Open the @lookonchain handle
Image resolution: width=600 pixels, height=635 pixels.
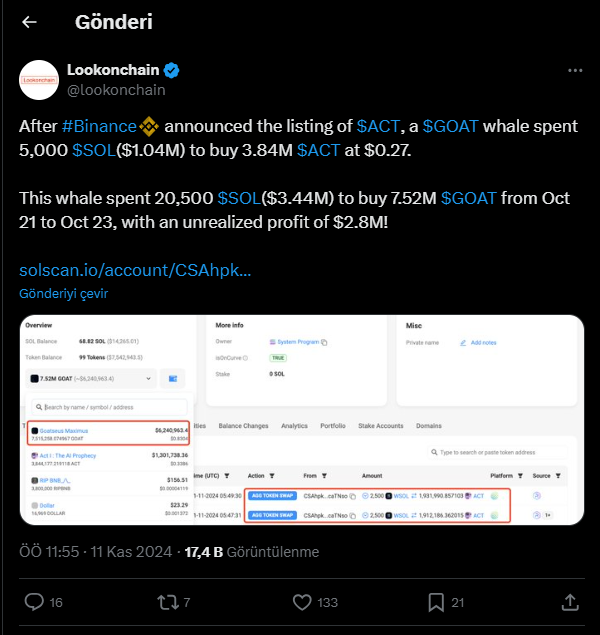(x=115, y=90)
